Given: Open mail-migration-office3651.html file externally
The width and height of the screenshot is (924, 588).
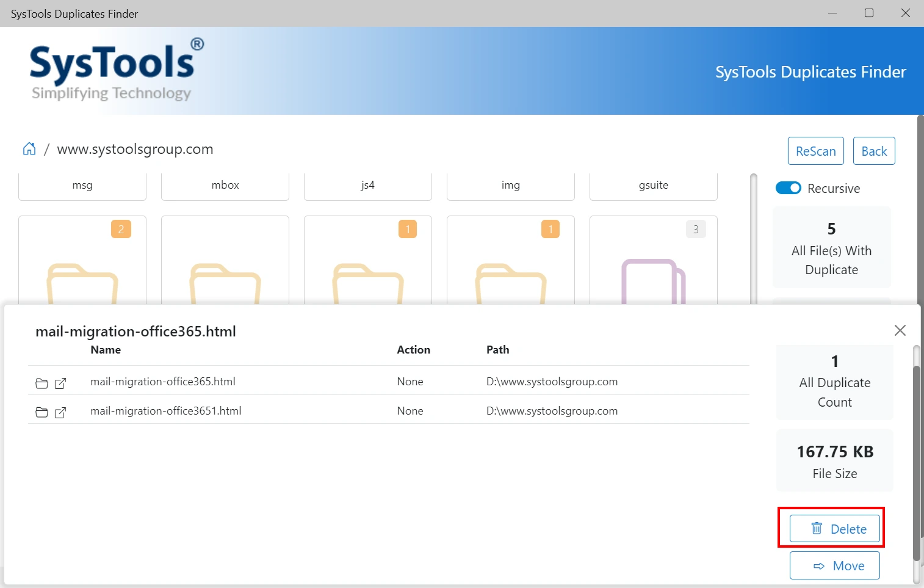Looking at the screenshot, I should [60, 413].
